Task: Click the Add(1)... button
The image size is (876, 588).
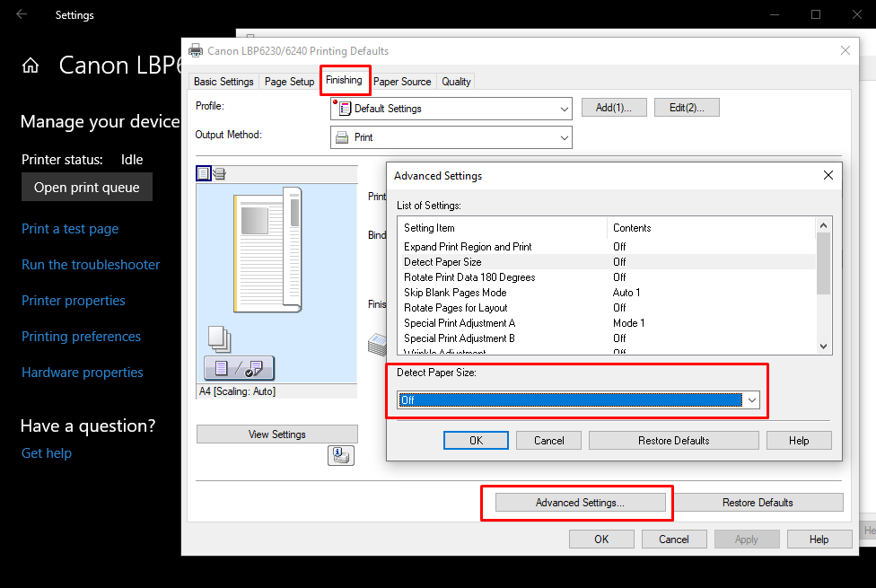Action: (613, 108)
